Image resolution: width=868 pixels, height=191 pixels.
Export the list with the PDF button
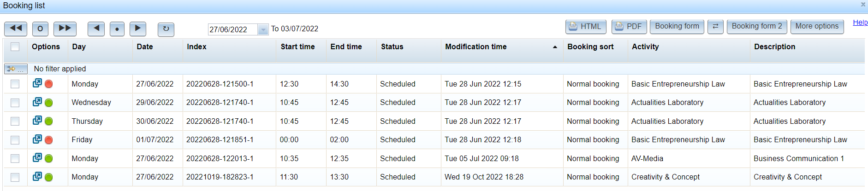pos(629,27)
